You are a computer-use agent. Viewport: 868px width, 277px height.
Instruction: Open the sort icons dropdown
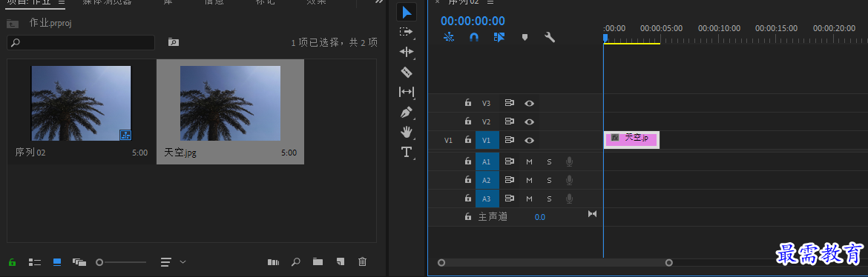pos(174,262)
